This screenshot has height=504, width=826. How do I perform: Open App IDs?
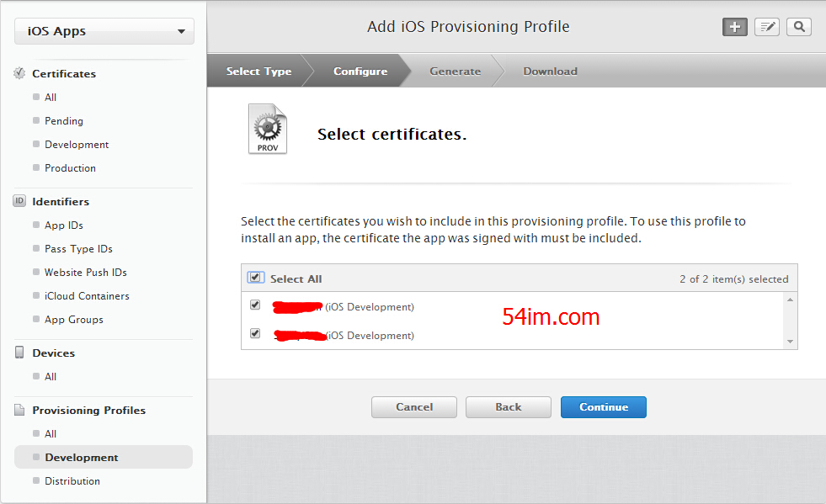pyautogui.click(x=64, y=225)
